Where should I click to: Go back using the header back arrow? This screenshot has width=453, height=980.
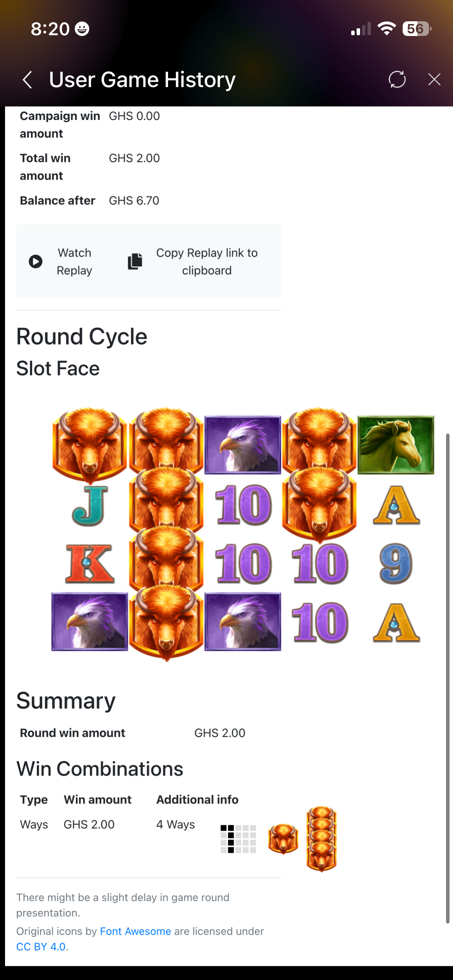coord(27,80)
